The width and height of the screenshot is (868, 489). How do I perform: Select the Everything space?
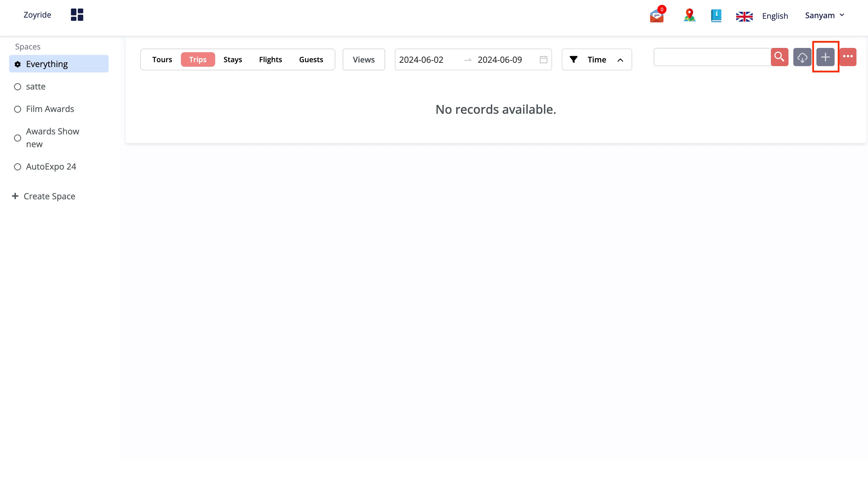click(59, 64)
